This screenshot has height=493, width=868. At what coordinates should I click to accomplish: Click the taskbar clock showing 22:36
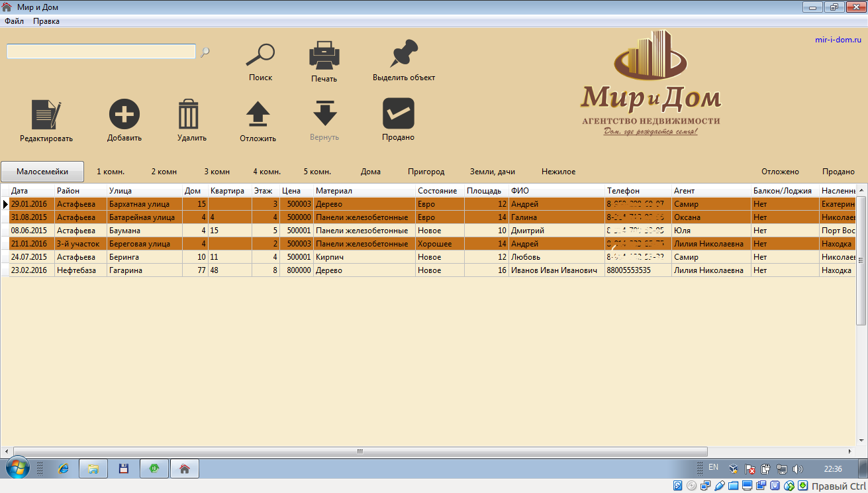click(833, 468)
